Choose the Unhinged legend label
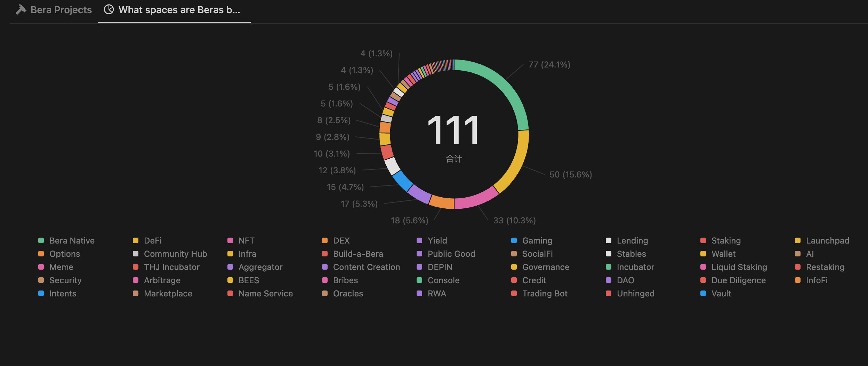868x366 pixels. tap(636, 293)
